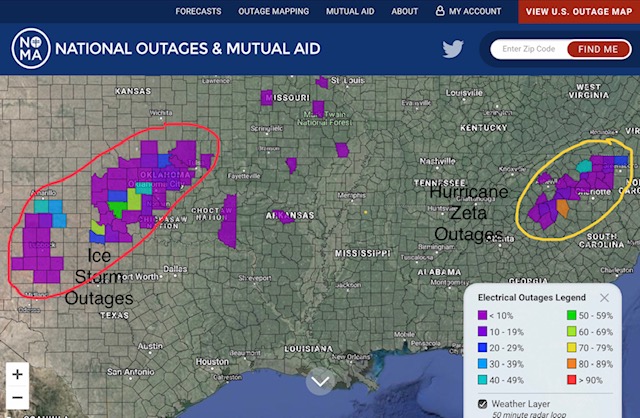The image size is (640, 418).
Task: Click the MISSISSIPPI state label
Action: pyautogui.click(x=362, y=253)
